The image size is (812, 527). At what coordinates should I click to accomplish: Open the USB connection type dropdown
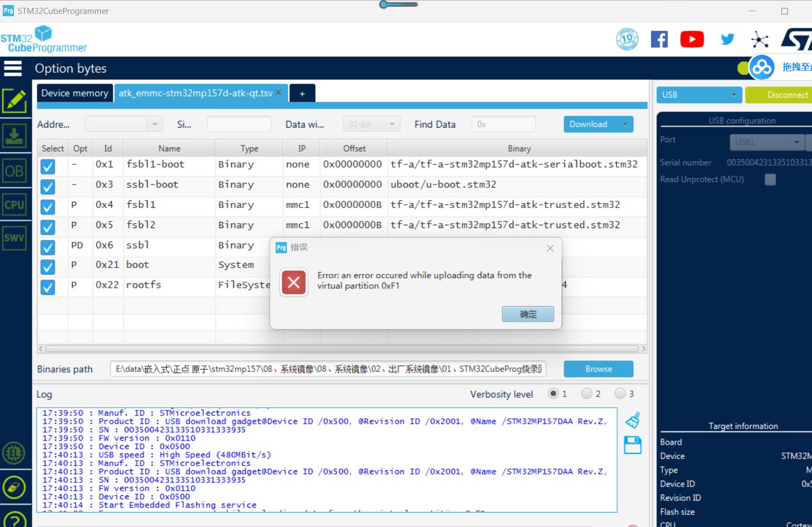click(x=699, y=95)
